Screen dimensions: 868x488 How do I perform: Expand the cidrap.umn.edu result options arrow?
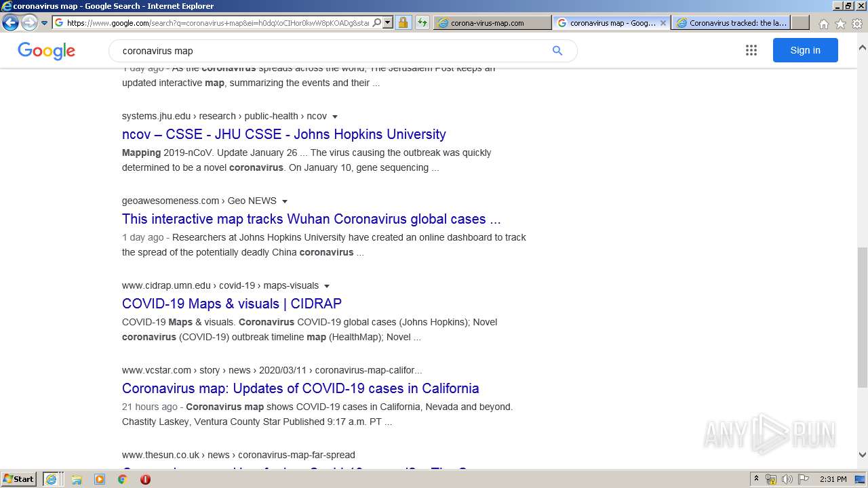click(x=327, y=286)
